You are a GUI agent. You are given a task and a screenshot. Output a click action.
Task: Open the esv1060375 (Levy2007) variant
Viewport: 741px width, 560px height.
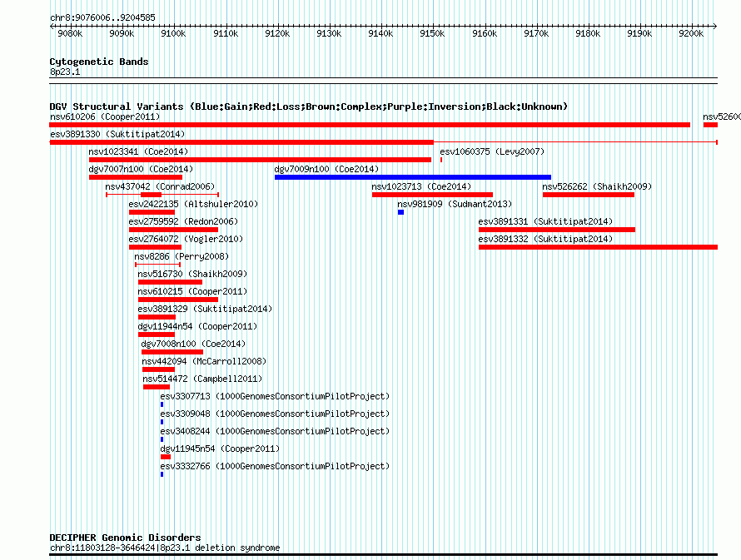click(492, 151)
